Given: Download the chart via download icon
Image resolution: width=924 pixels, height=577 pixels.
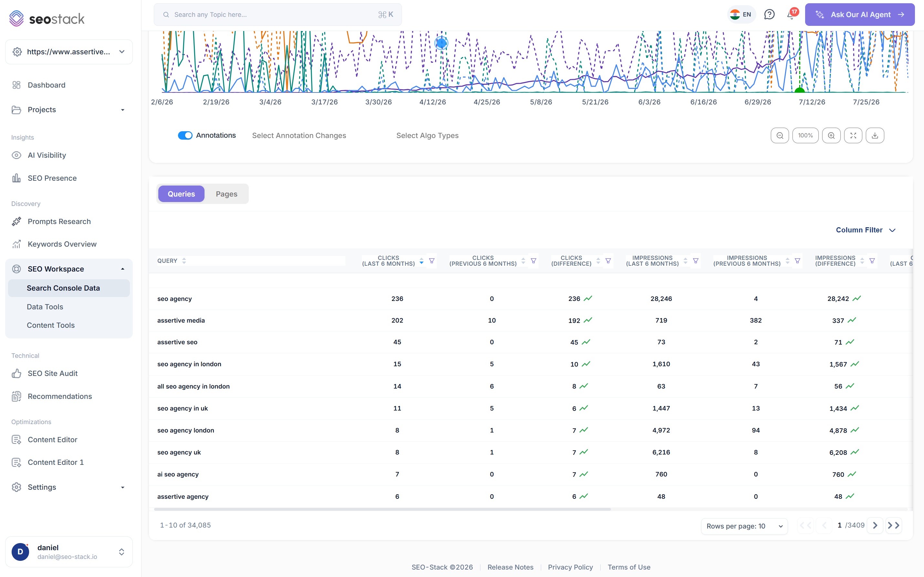Looking at the screenshot, I should [875, 135].
